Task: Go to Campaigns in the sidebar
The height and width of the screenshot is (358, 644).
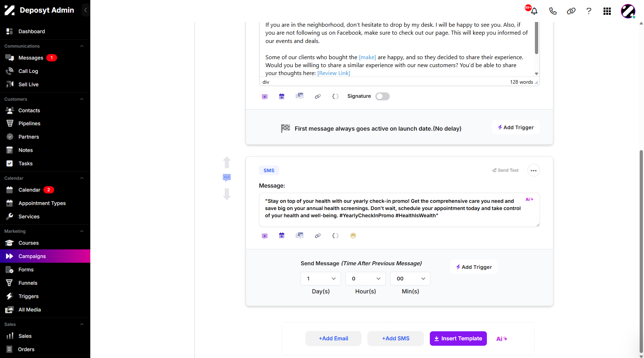Action: [45, 256]
